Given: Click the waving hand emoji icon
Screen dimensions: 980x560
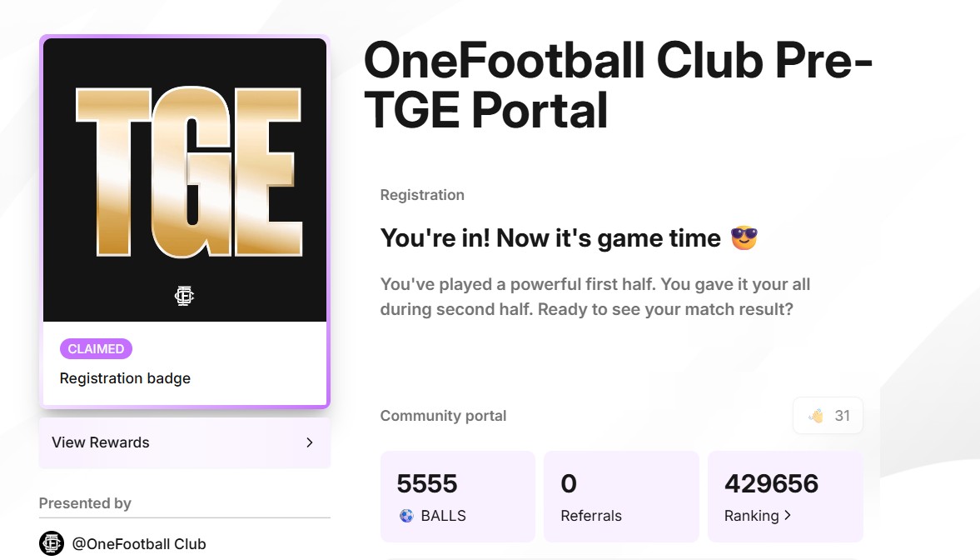Looking at the screenshot, I should click(x=816, y=415).
